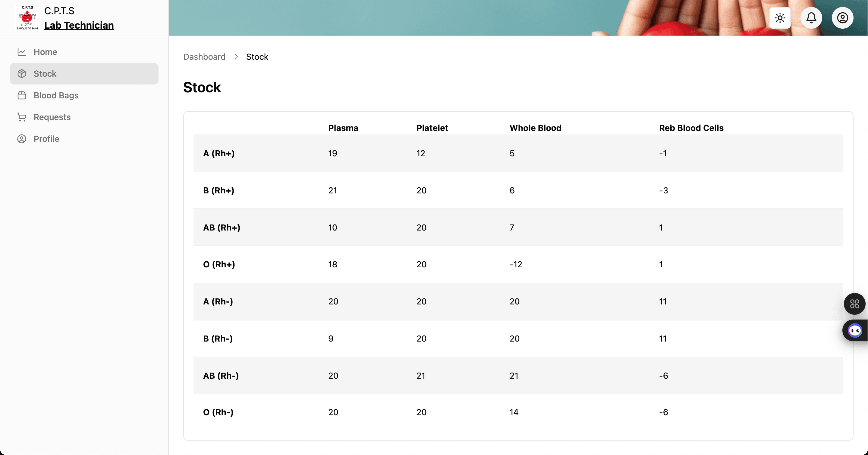Click the Lab Technician underlined link
Screen dimensions: 868x455
(x=79, y=25)
